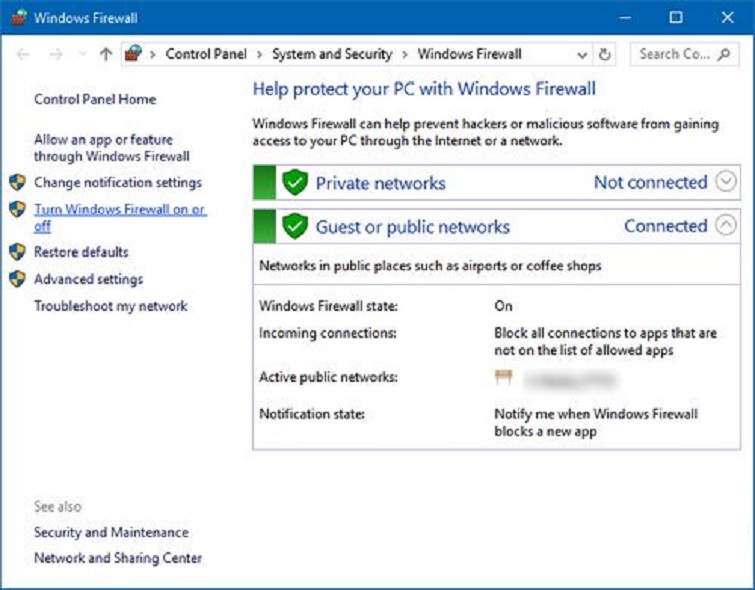755x590 pixels.
Task: Click the search magnifier icon
Action: click(x=724, y=54)
